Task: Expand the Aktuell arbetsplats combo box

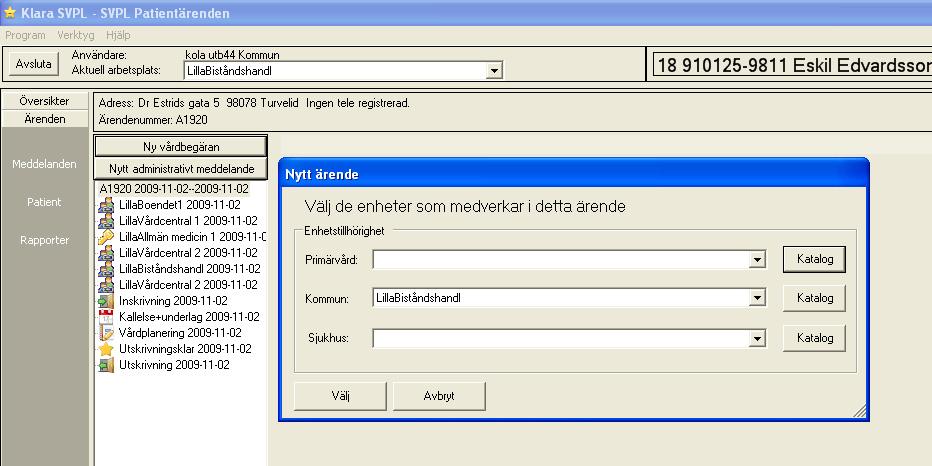Action: [x=493, y=71]
